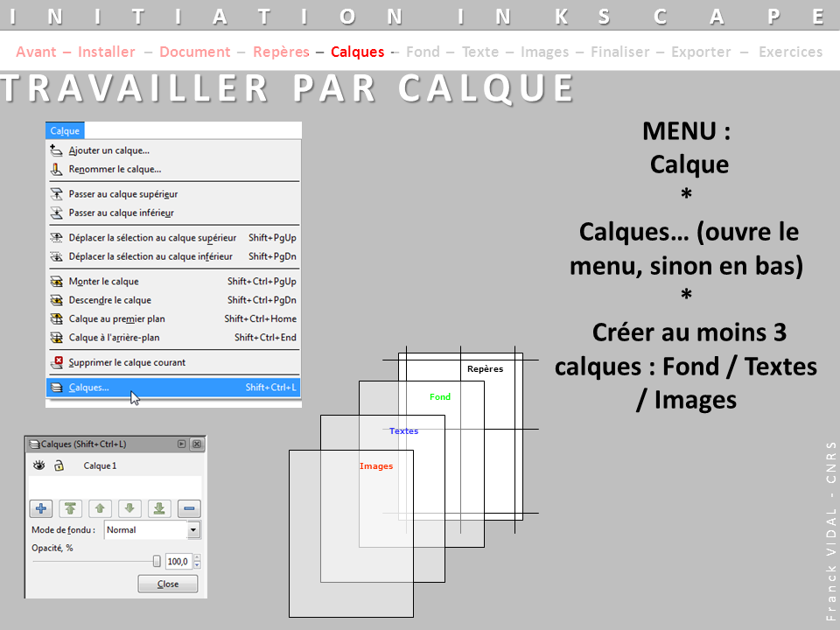Click the Close button in Calques panel
Image resolution: width=840 pixels, height=630 pixels.
(168, 584)
